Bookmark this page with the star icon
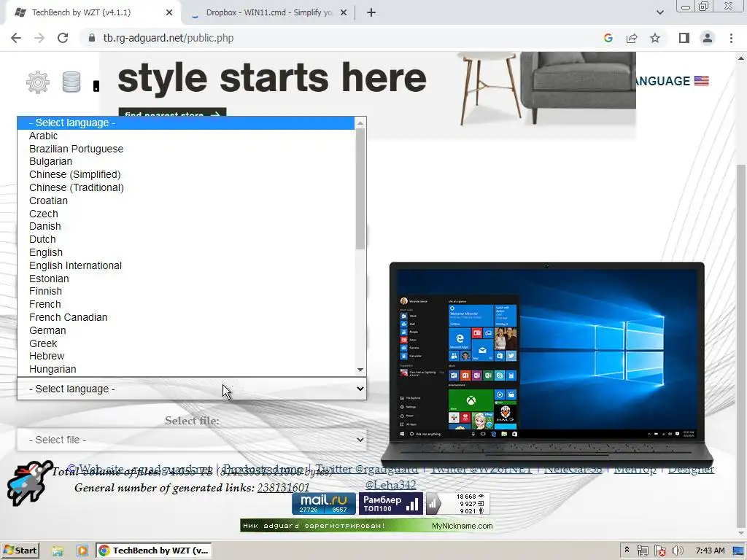The height and width of the screenshot is (560, 747). pos(655,38)
